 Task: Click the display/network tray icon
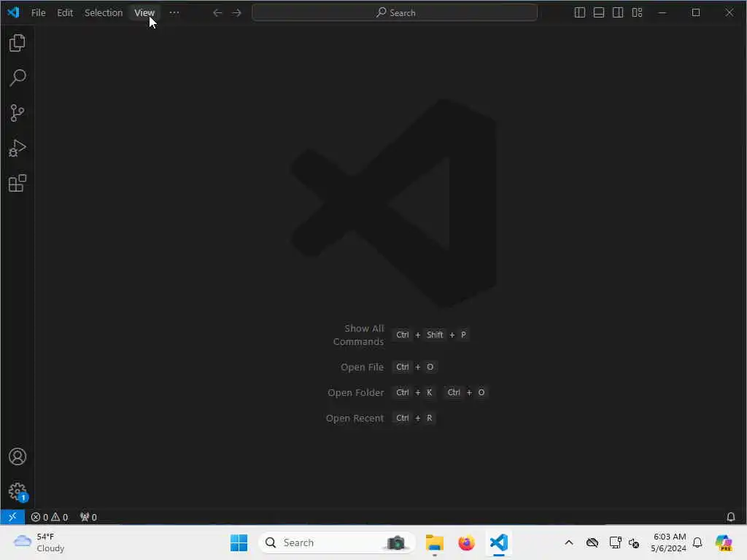point(615,542)
